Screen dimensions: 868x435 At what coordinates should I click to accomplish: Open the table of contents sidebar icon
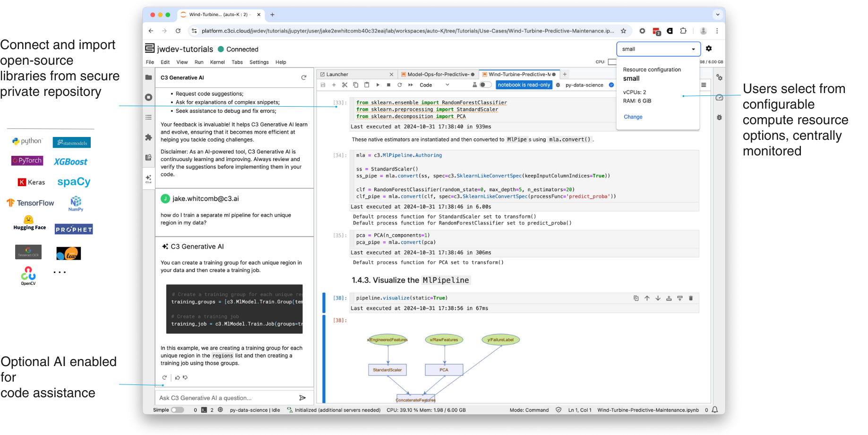click(x=148, y=117)
